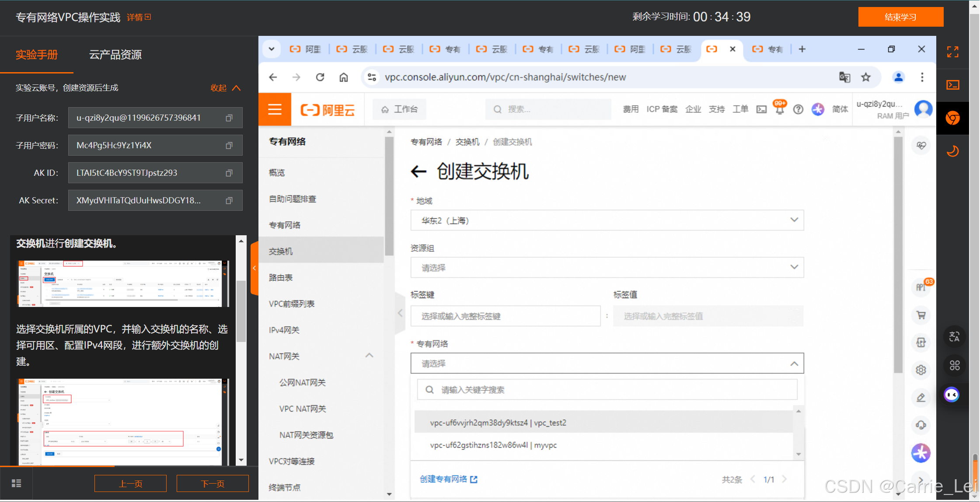Open 公网NAT网关 menu item
The image size is (980, 502).
(303, 383)
